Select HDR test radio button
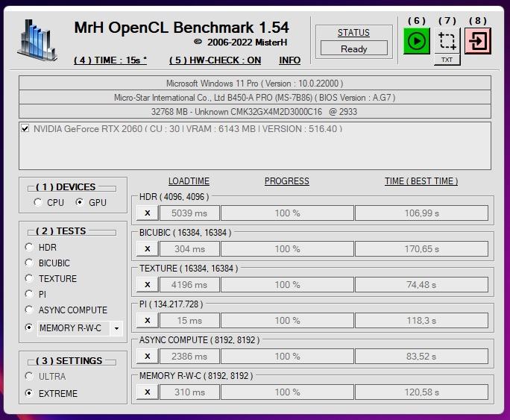The image size is (510, 420). tap(29, 247)
